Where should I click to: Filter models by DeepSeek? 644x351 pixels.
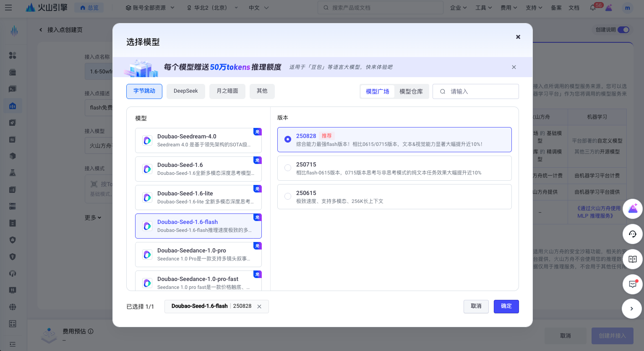click(186, 91)
